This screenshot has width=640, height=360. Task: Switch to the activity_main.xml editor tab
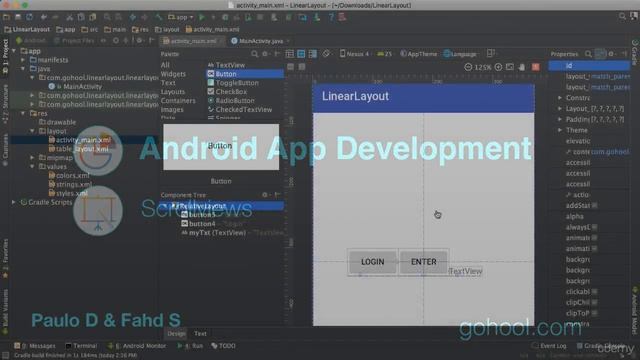[193, 41]
